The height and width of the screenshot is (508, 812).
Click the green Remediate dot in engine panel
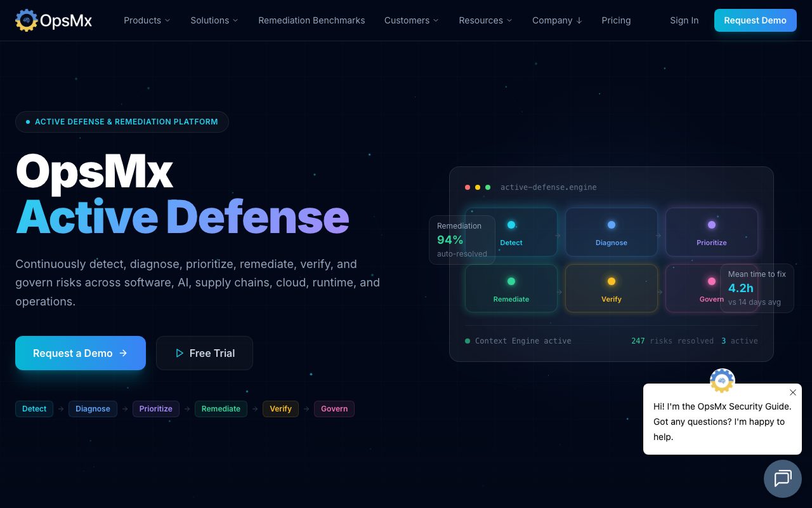[511, 281]
